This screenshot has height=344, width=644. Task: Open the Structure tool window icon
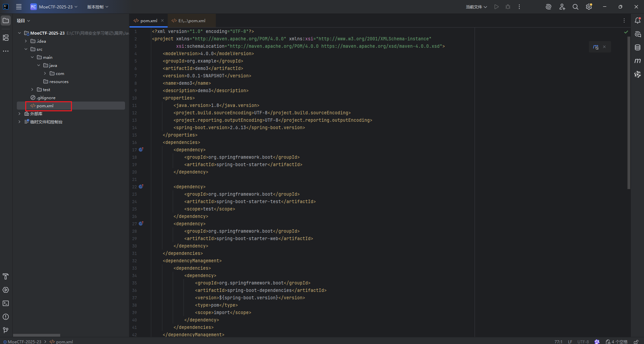tap(6, 38)
